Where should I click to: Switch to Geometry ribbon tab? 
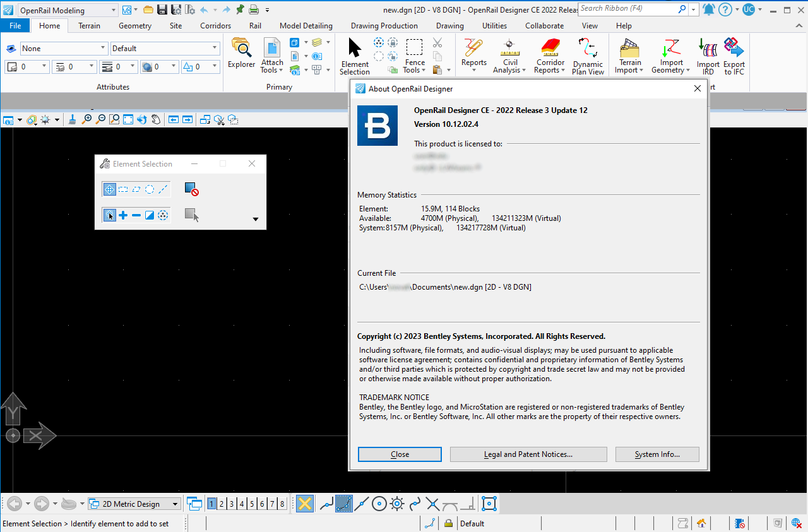135,26
